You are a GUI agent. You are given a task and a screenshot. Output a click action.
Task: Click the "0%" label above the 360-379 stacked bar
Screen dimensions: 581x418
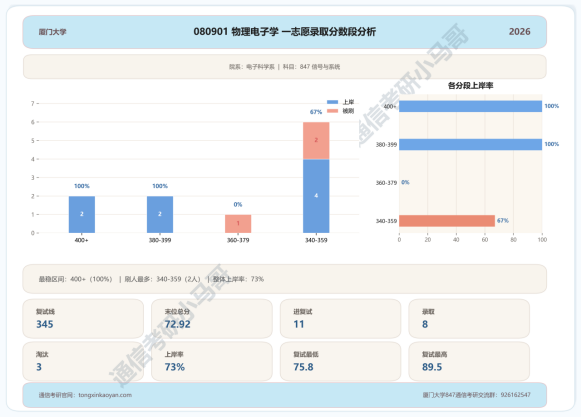point(238,205)
